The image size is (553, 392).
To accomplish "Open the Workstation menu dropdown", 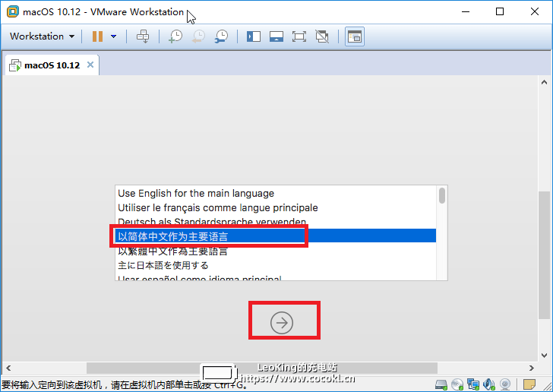I will [x=42, y=36].
